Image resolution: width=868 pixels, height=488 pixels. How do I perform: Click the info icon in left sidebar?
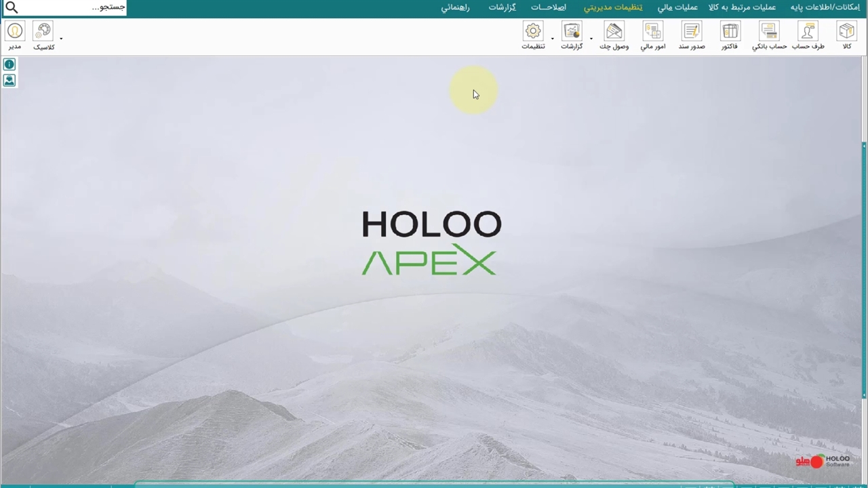click(9, 64)
